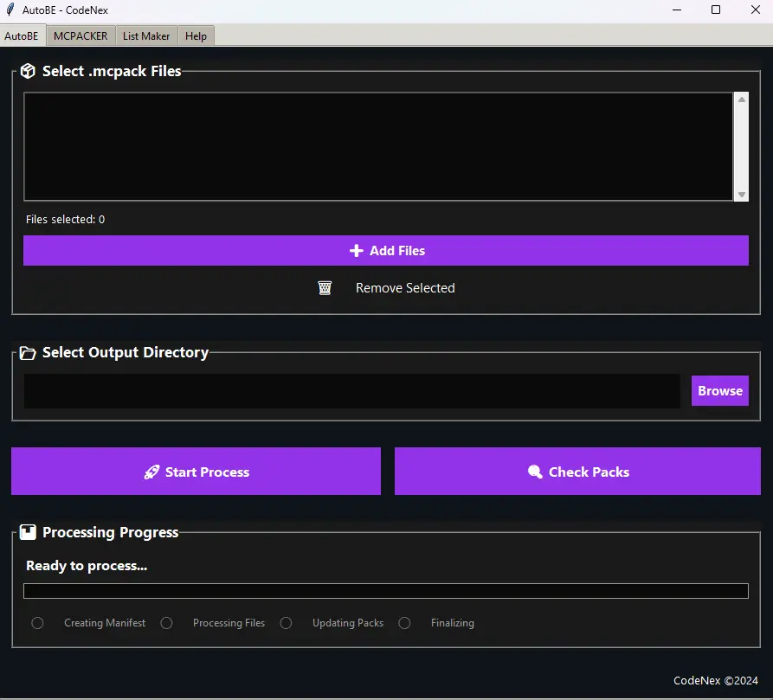The image size is (773, 700).
Task: Click the package icon beside Select .mcpack Files
Action: (x=28, y=72)
